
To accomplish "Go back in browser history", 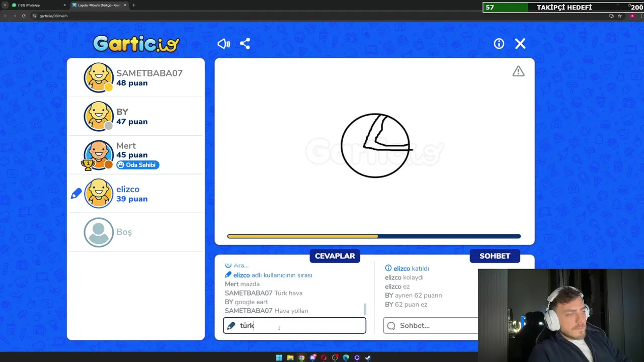I will click(x=5, y=16).
